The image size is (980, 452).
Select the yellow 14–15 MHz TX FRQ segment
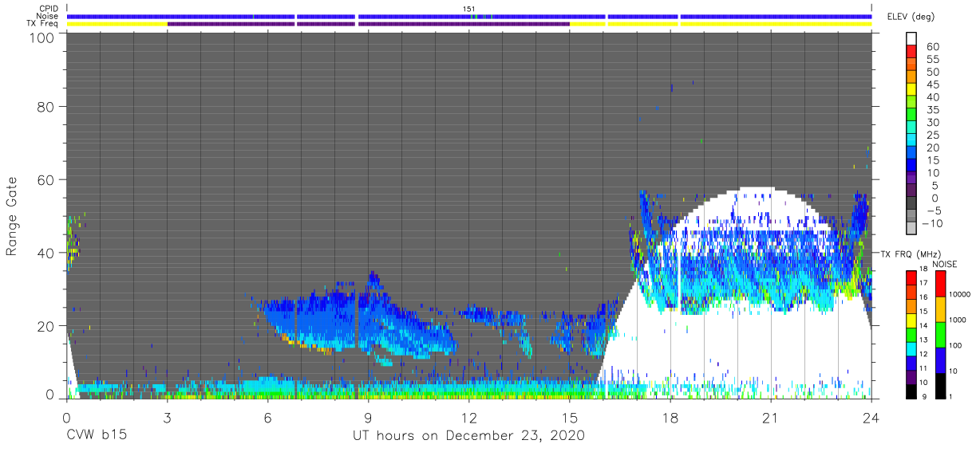pos(912,320)
